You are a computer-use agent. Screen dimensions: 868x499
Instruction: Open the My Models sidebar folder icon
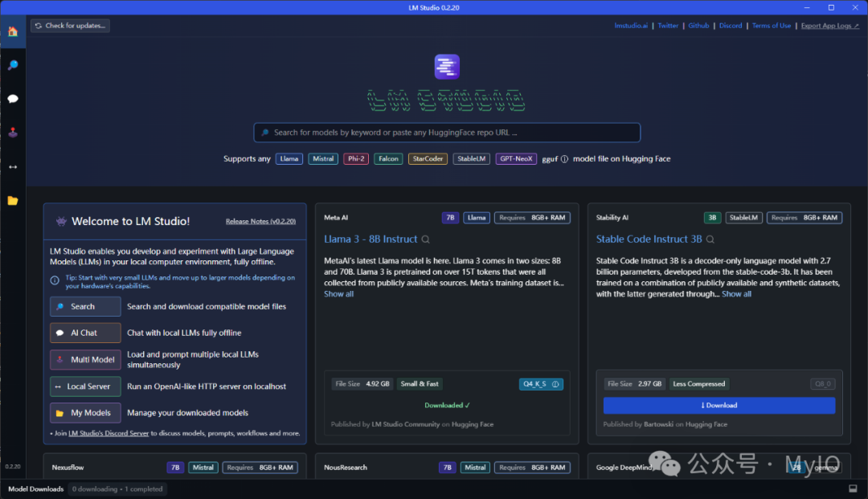[13, 200]
